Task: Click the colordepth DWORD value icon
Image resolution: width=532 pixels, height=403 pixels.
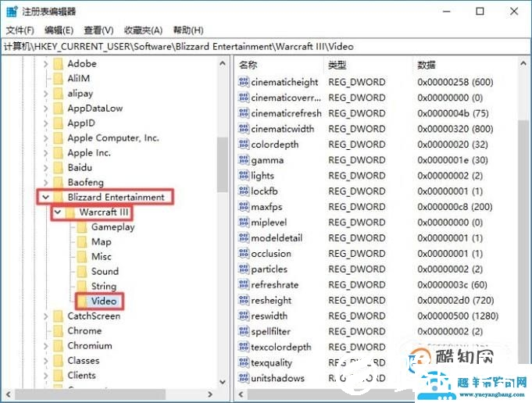Action: click(x=244, y=144)
